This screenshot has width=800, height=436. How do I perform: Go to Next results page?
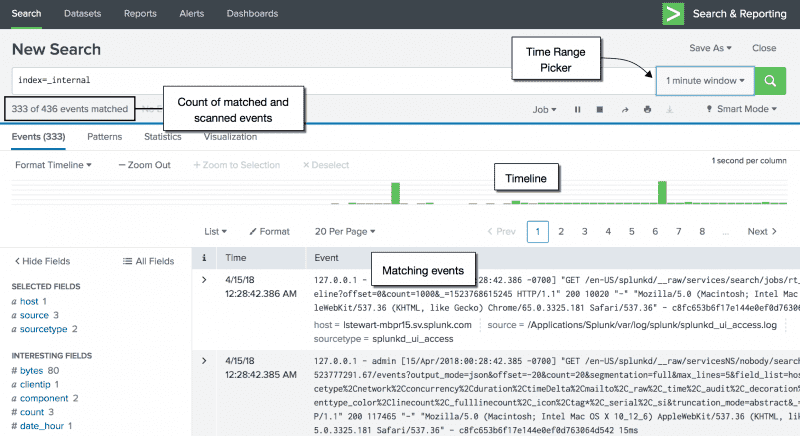pyautogui.click(x=762, y=232)
